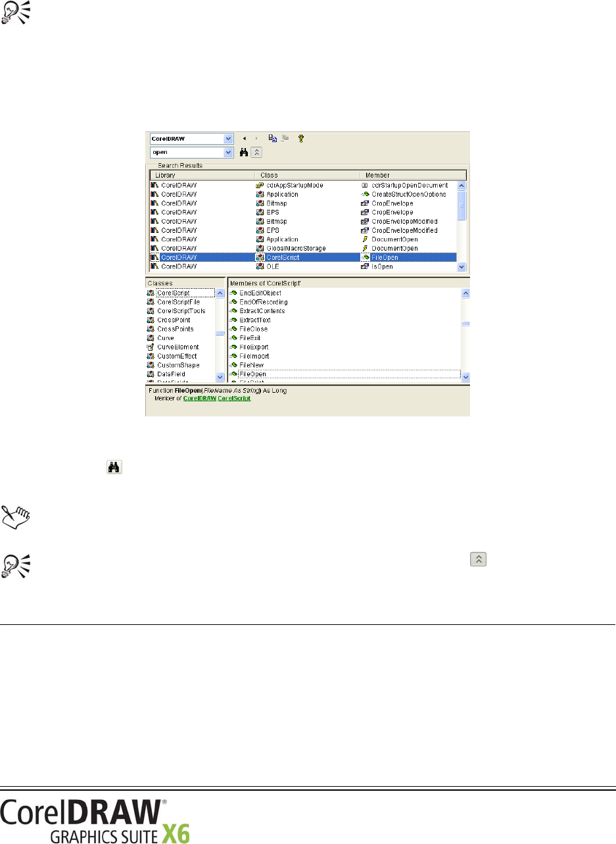Click the DataField class icon
The image size is (616, 844).
(151, 374)
